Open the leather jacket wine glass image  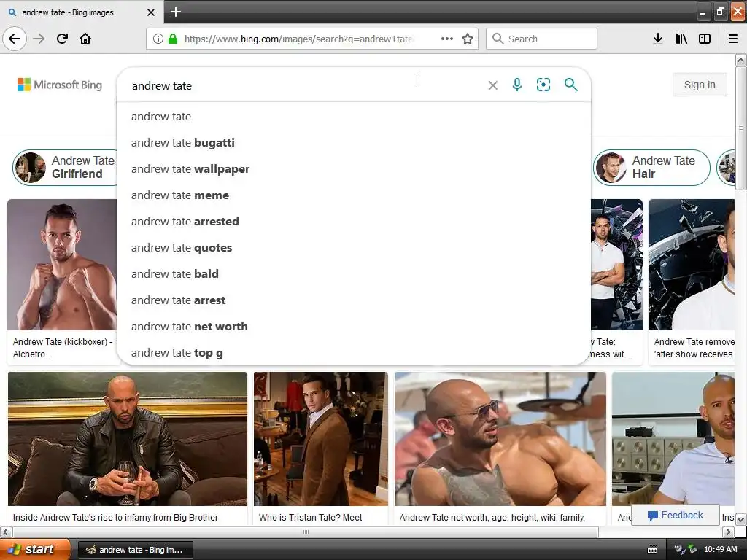point(128,438)
